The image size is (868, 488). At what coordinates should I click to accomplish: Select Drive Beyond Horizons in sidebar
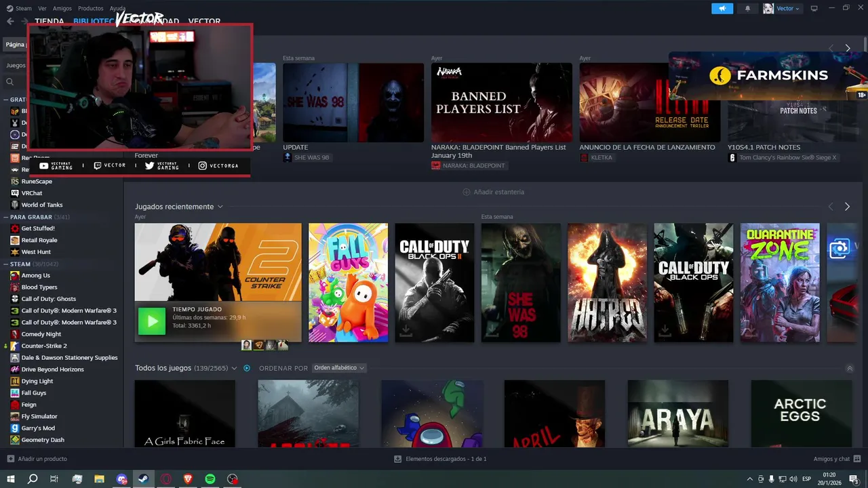[x=53, y=369]
